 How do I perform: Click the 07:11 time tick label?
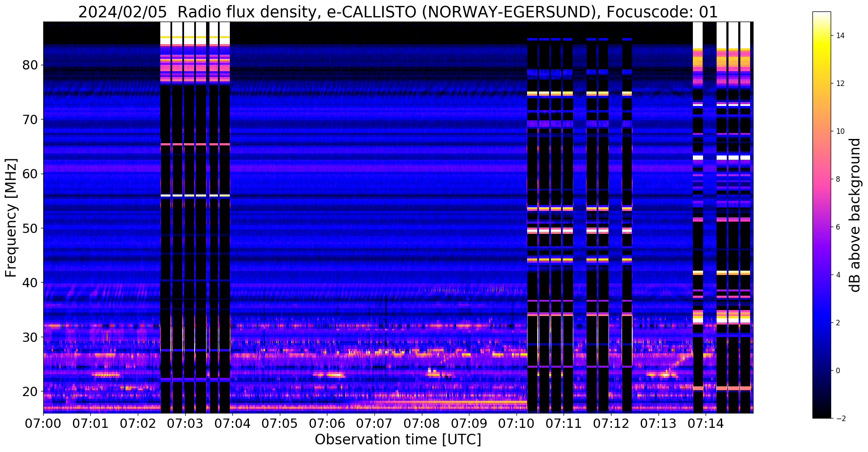click(x=564, y=423)
